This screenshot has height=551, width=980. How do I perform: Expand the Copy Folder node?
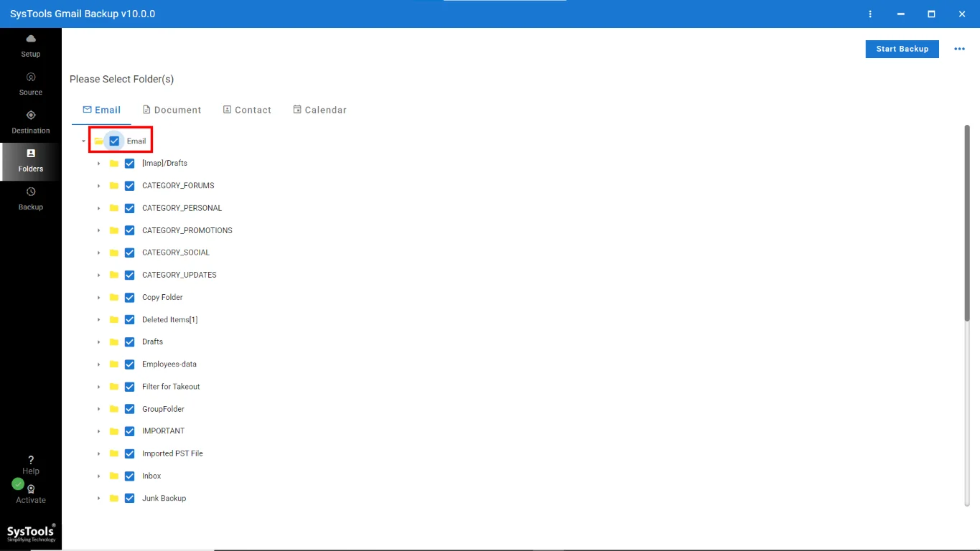point(99,297)
